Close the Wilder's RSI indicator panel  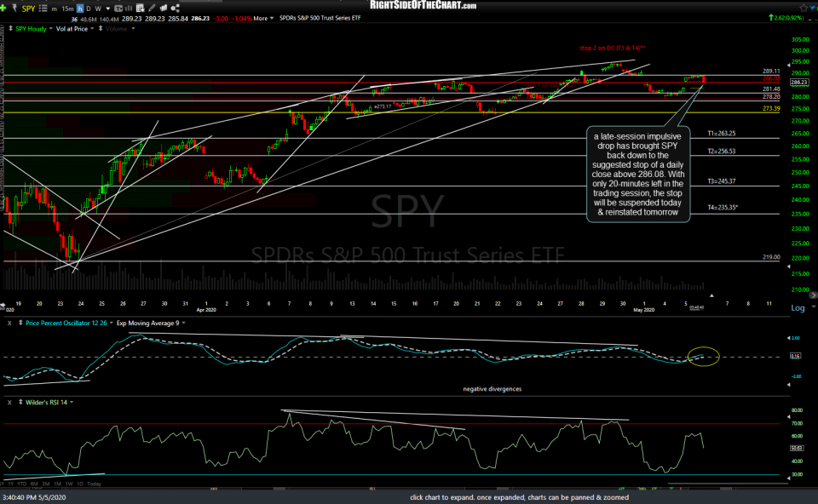[x=9, y=403]
